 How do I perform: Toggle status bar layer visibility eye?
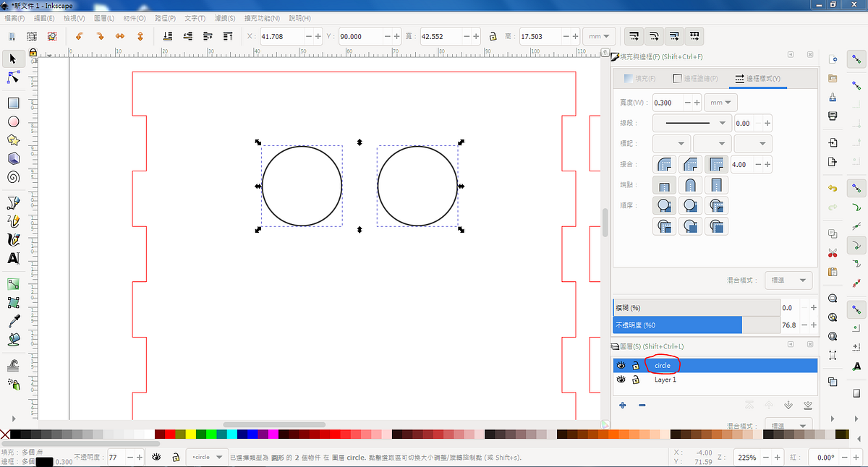[156, 457]
